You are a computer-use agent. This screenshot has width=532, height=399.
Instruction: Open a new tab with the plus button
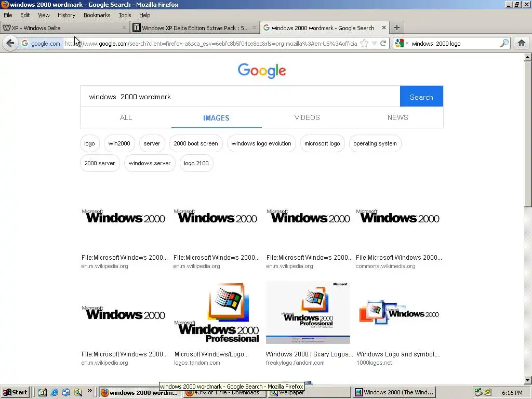pos(396,28)
